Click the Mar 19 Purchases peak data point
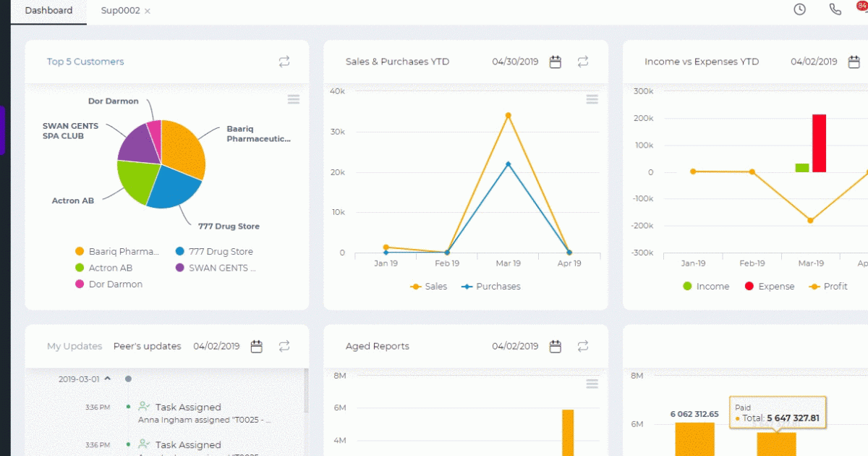The height and width of the screenshot is (456, 868). coord(508,164)
